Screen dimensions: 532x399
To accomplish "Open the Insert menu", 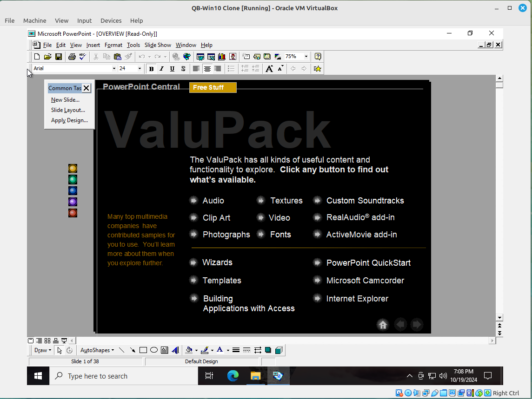I will pos(93,45).
